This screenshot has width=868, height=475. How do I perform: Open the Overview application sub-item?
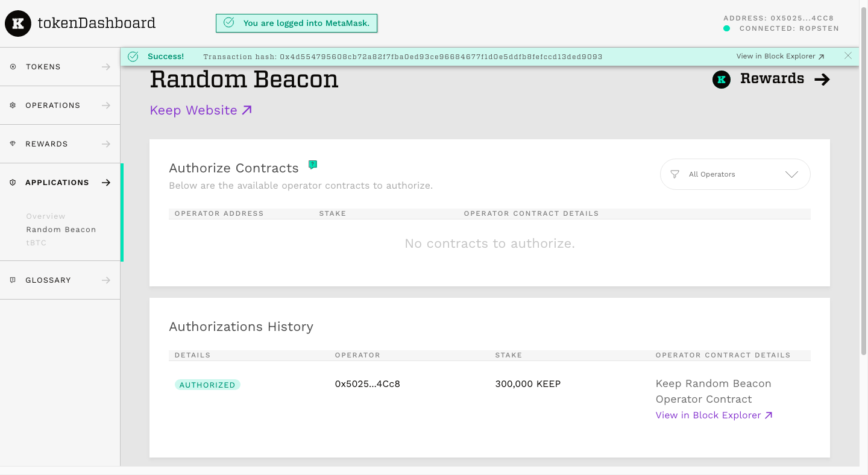(x=46, y=216)
